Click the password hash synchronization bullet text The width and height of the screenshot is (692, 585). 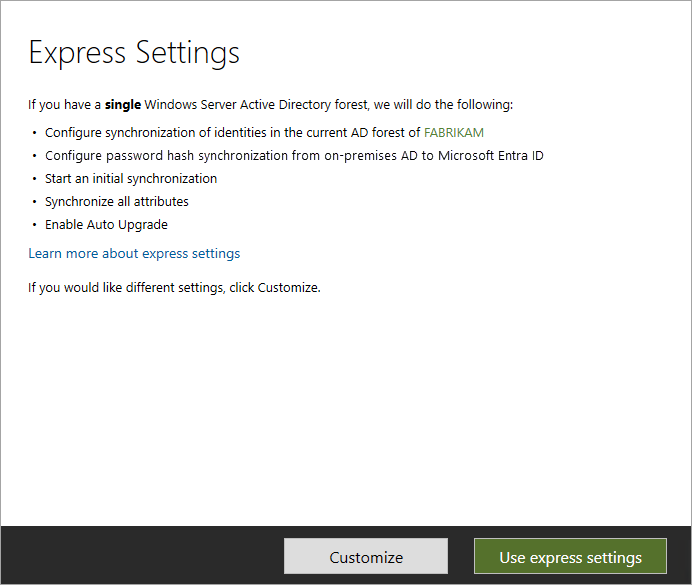coord(294,155)
